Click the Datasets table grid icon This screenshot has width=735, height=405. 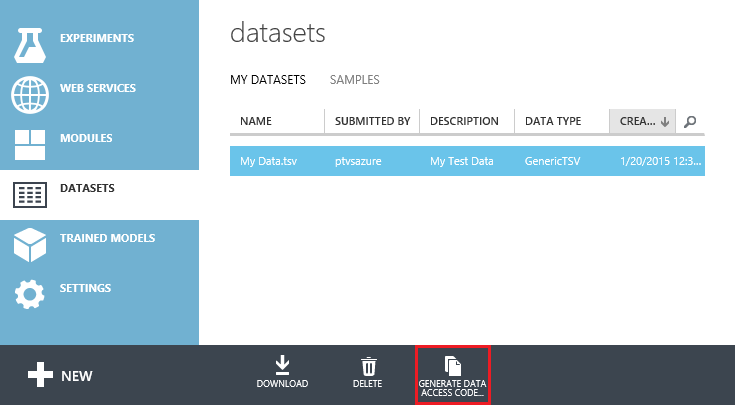(30, 195)
